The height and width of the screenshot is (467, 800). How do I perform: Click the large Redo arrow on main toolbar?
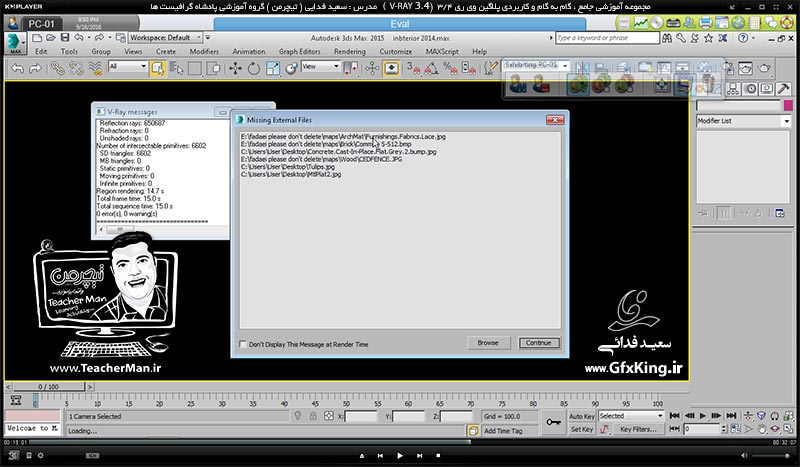(35, 68)
